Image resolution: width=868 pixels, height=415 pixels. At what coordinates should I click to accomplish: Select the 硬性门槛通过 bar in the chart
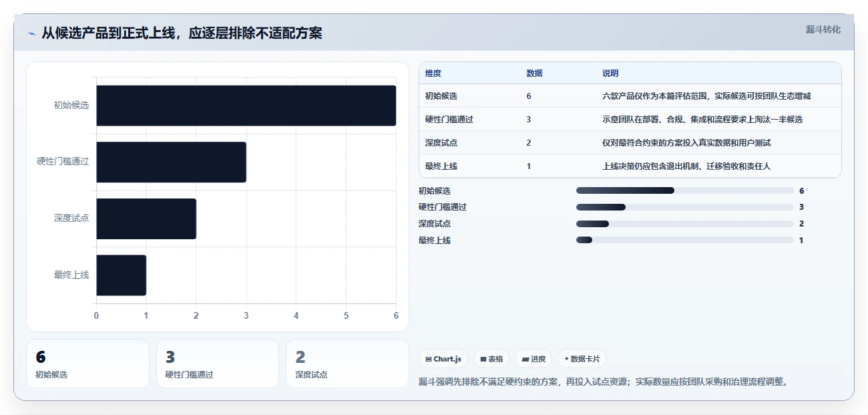click(172, 162)
